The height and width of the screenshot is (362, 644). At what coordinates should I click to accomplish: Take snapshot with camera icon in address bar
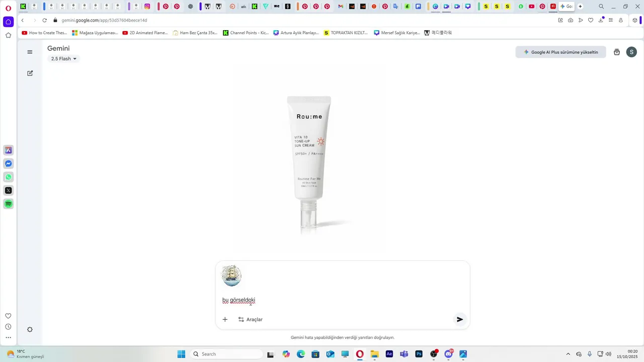point(570,20)
